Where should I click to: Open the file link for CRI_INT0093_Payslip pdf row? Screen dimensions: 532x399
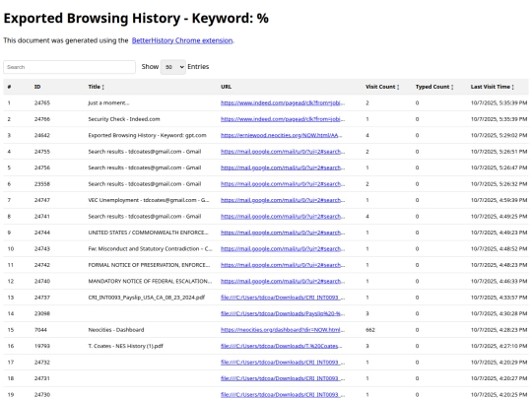coord(283,298)
